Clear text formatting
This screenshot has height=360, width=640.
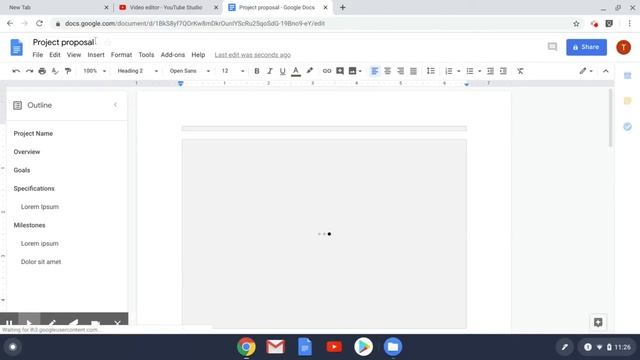[x=520, y=71]
